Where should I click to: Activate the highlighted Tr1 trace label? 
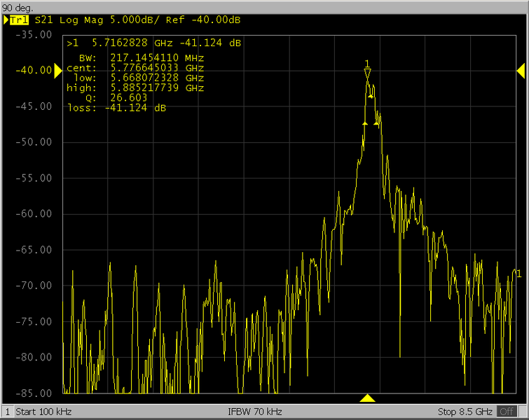point(13,20)
